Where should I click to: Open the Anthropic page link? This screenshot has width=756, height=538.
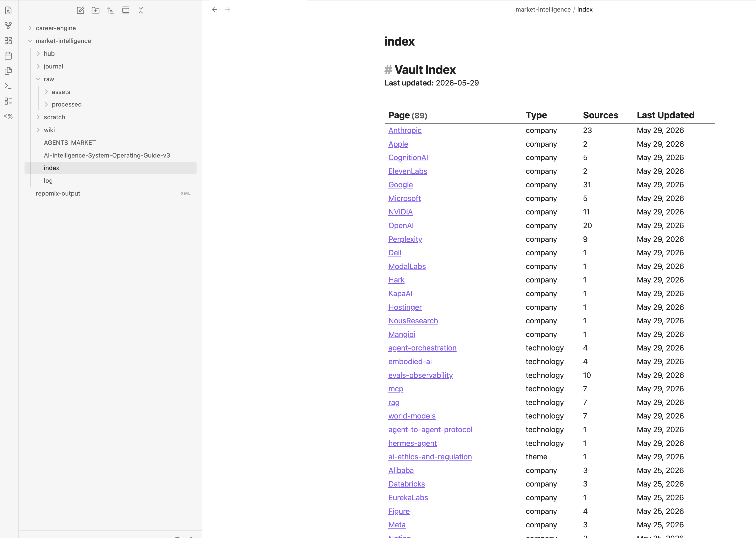point(405,131)
